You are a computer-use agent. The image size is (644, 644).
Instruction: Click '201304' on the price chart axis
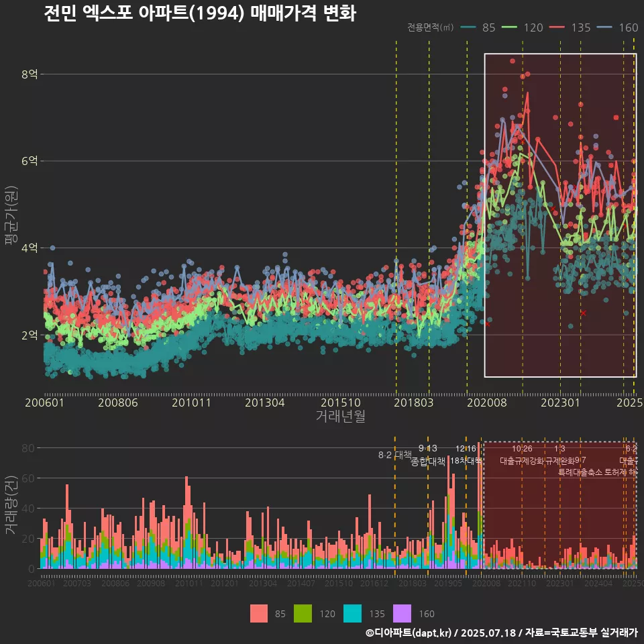265,402
